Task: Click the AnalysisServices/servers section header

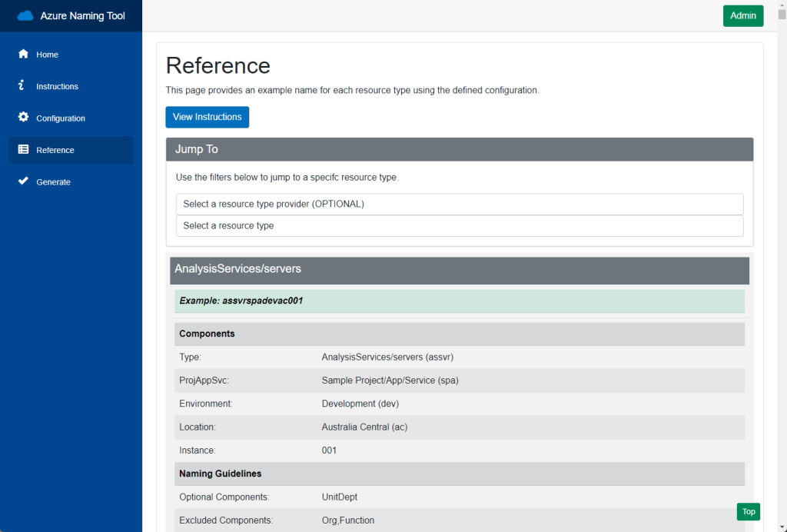Action: tap(460, 271)
